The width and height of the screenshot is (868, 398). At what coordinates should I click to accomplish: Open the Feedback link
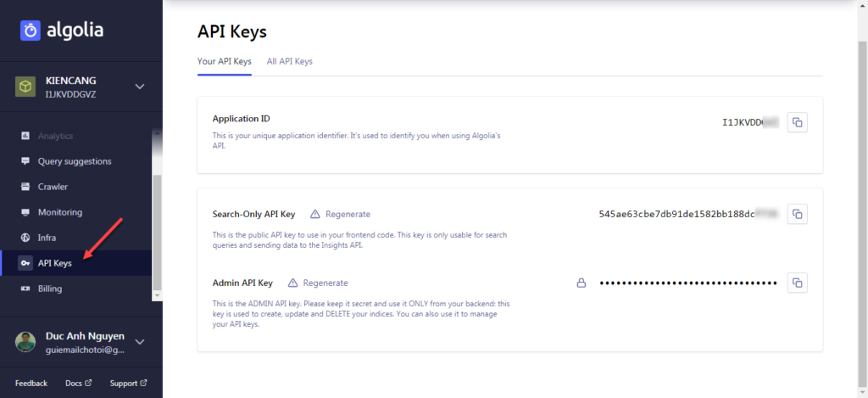click(31, 383)
